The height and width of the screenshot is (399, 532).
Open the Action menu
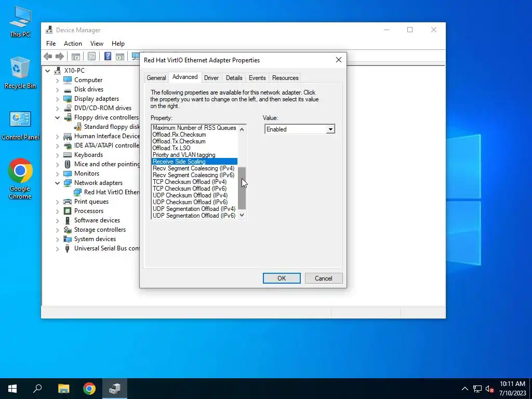tap(73, 44)
